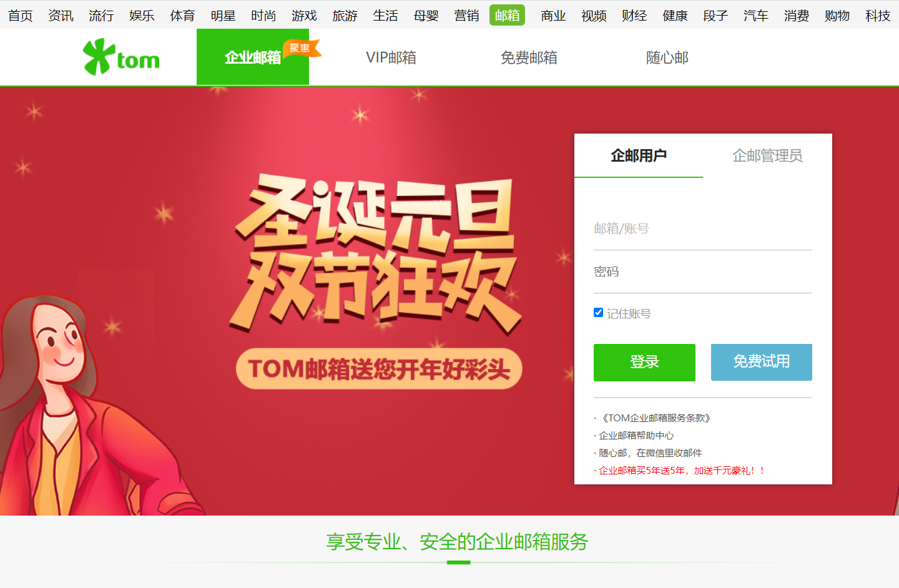Click the green tom logo

[122, 57]
